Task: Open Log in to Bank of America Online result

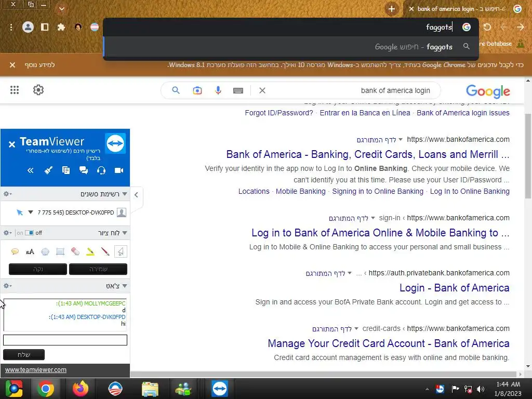Action: coord(380,233)
